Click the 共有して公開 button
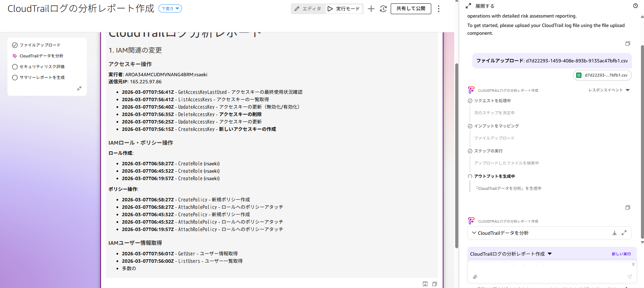 click(x=411, y=9)
